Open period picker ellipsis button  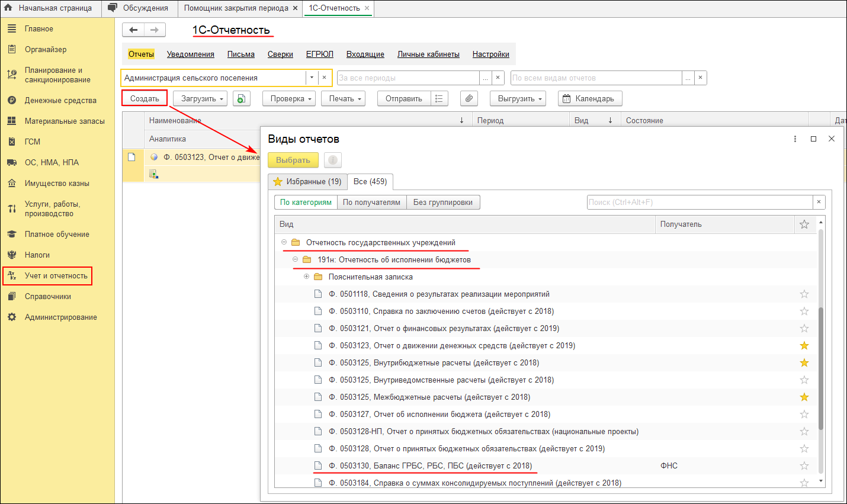(x=486, y=78)
